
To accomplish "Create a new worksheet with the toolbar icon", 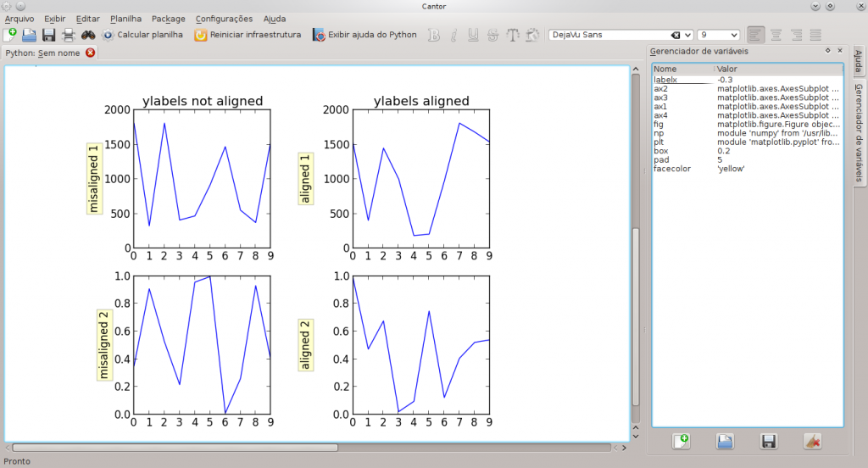I will point(10,35).
